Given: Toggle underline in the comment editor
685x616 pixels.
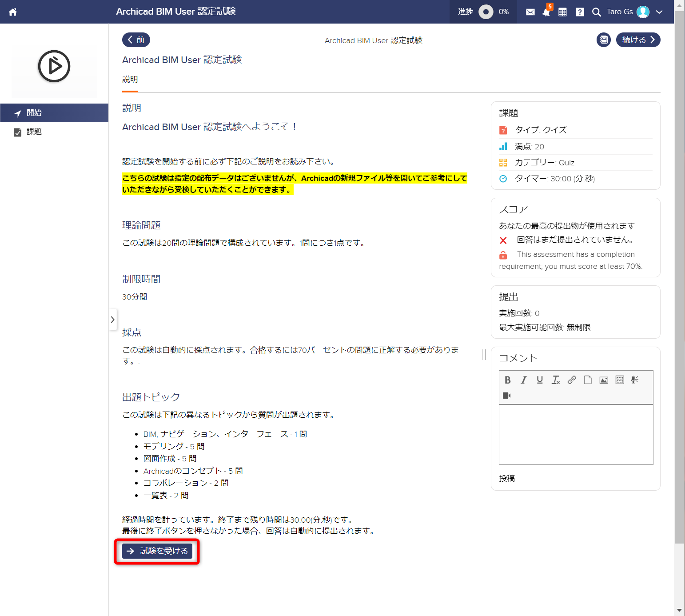Looking at the screenshot, I should [x=540, y=380].
